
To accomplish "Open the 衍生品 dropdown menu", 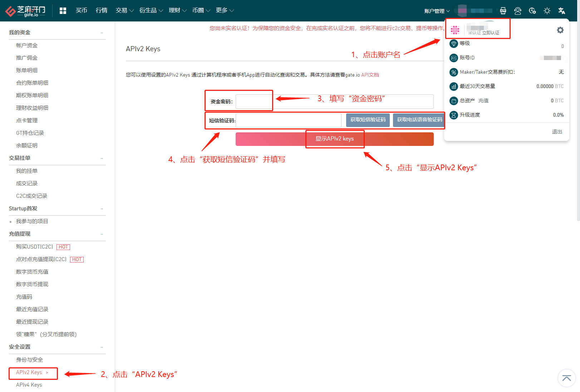I will click(x=151, y=10).
